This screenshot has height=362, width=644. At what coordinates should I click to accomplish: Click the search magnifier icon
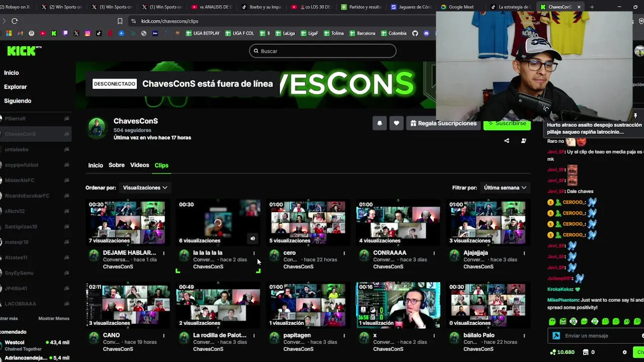tap(256, 51)
